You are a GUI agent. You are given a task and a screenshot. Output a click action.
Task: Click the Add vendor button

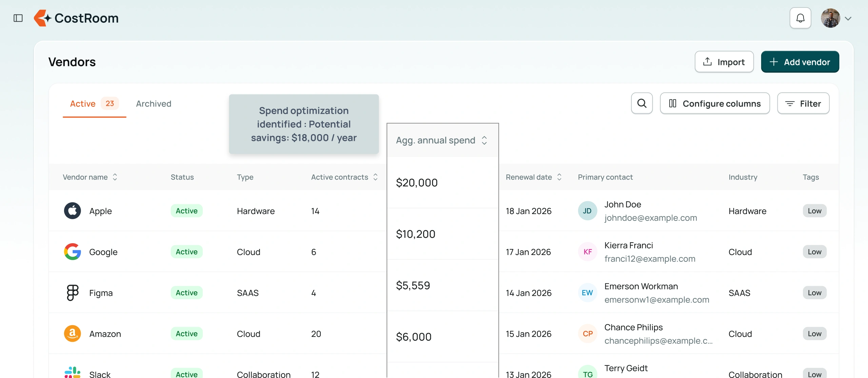click(x=800, y=62)
